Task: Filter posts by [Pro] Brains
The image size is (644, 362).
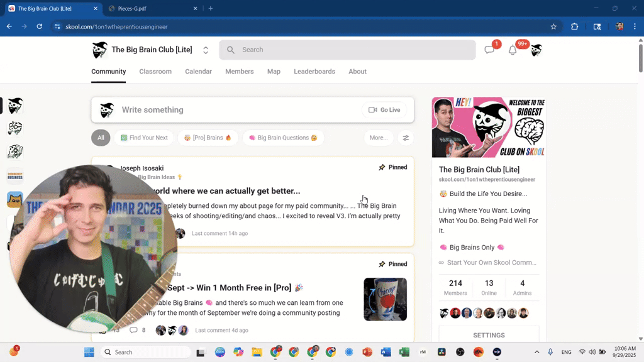Action: pos(208,138)
